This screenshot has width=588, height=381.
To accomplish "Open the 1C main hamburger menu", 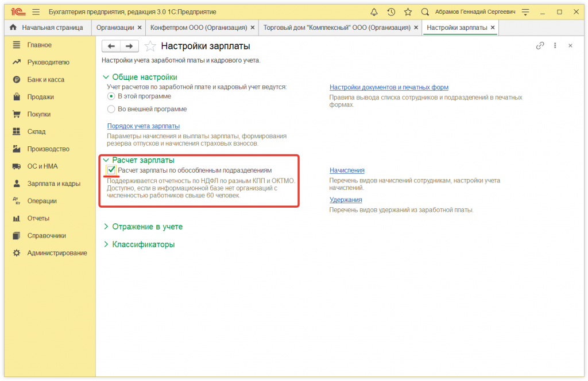I will click(x=36, y=11).
